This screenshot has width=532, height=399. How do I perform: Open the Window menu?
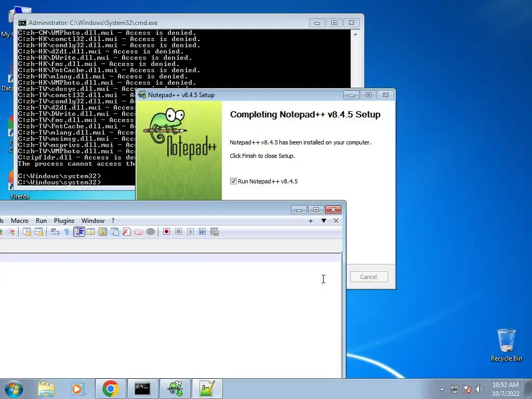click(93, 220)
